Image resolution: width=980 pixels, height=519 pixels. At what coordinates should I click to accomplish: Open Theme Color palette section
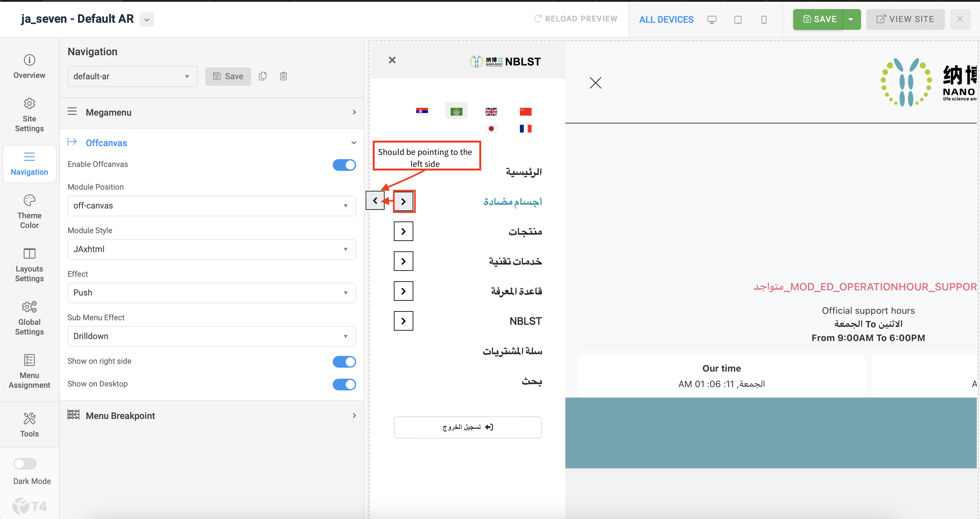tap(29, 211)
